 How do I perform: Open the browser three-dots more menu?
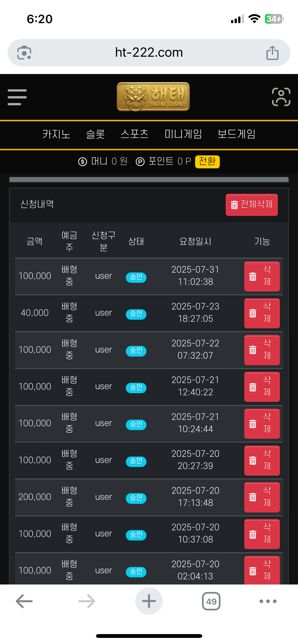click(x=268, y=601)
